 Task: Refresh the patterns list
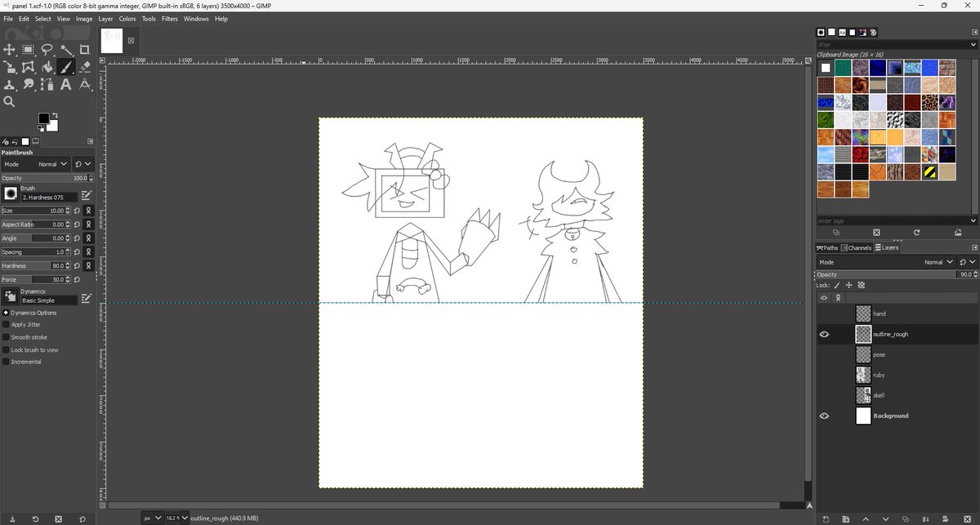point(917,233)
